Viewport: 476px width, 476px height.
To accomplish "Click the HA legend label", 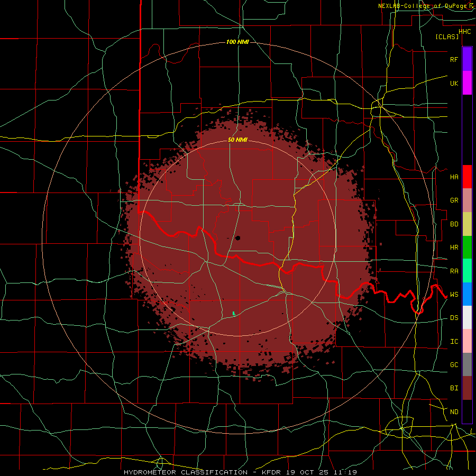I will coord(454,177).
